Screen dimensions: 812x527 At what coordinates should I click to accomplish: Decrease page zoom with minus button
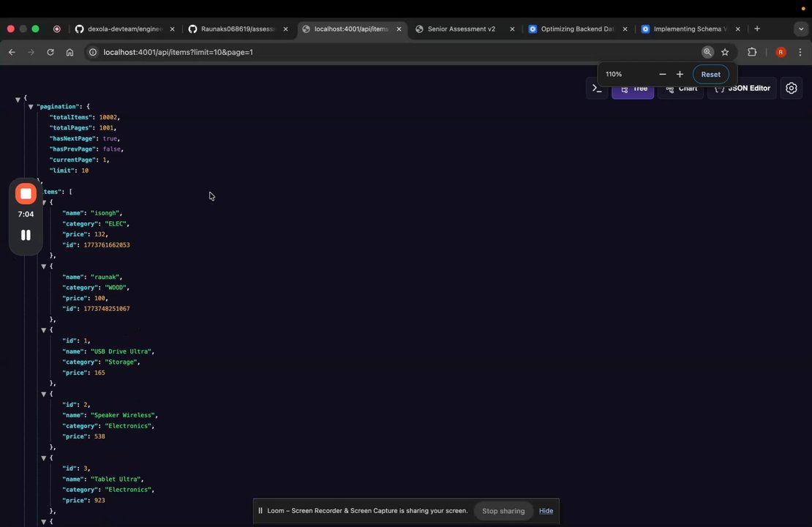662,74
